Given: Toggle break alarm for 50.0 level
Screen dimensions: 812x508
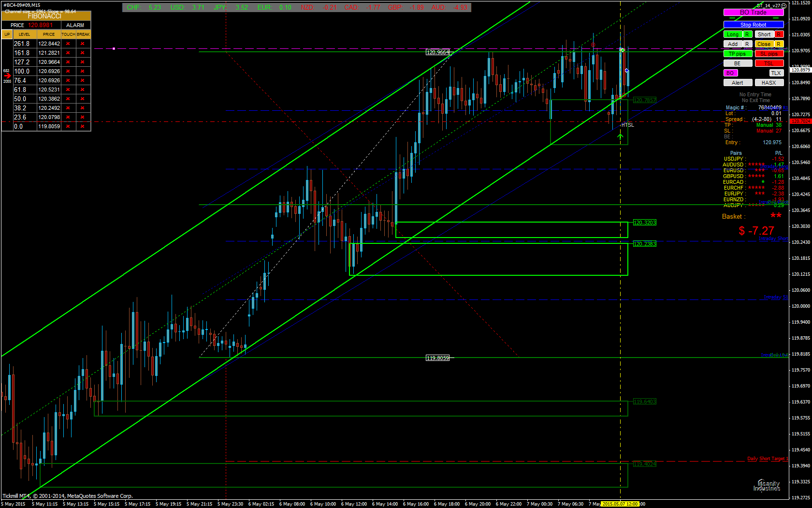Looking at the screenshot, I should 83,99.
